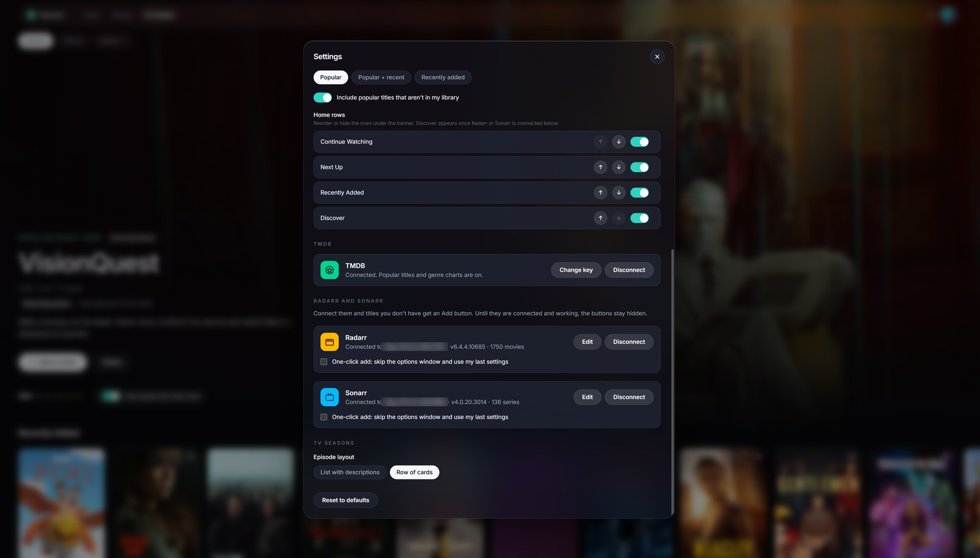Screen dimensions: 980x558
Task: Move Recently Added row up
Action: point(600,193)
